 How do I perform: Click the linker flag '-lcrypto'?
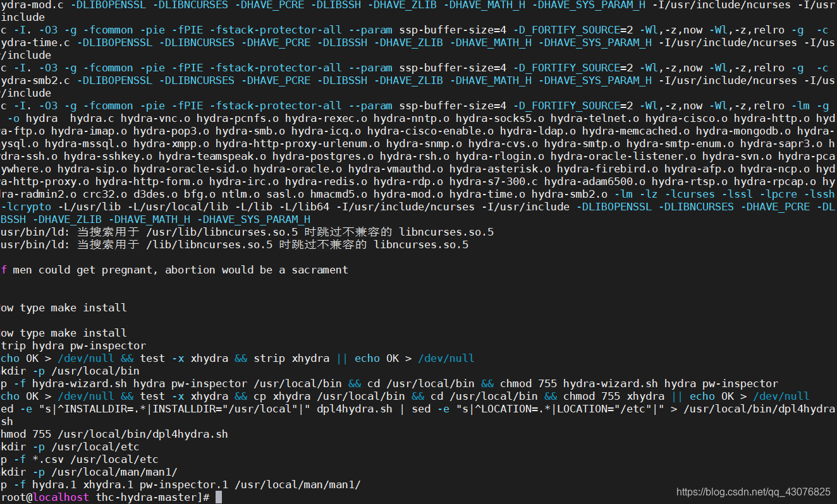(26, 207)
